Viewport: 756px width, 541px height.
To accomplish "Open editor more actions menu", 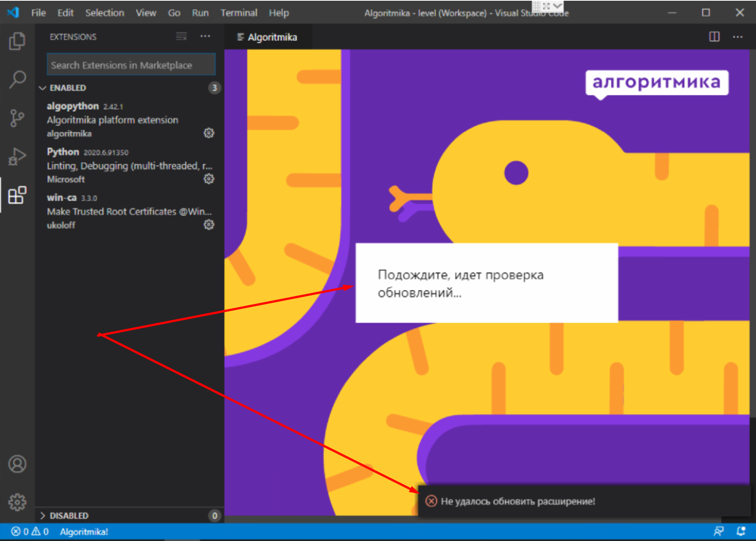I will point(738,36).
